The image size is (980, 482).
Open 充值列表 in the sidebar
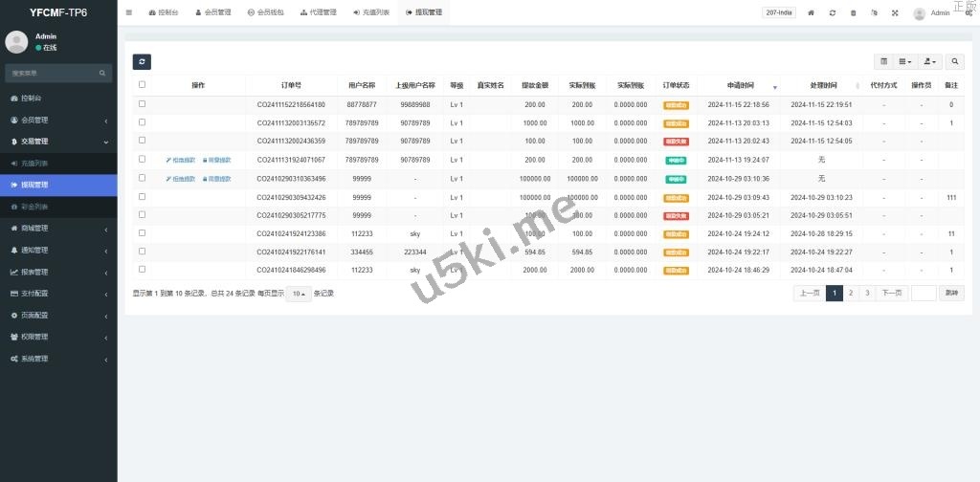[58, 164]
